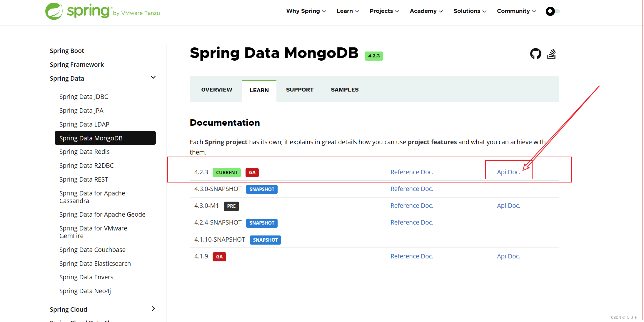Go to Spring Boot in sidebar
The width and height of the screenshot is (644, 322).
tap(67, 51)
